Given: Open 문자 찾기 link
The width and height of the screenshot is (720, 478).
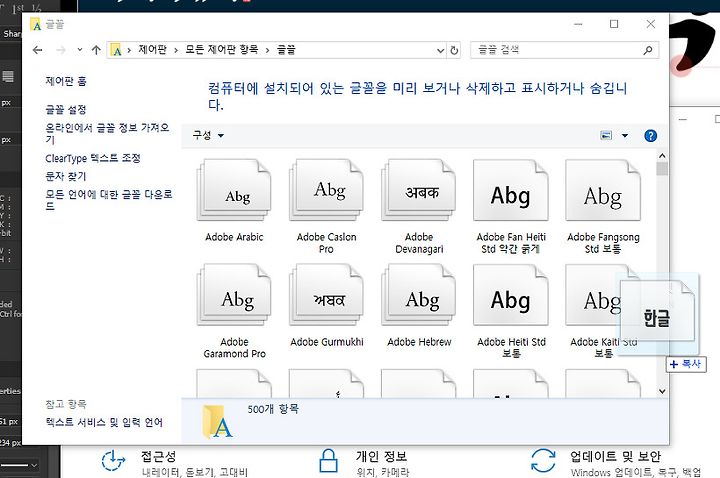Looking at the screenshot, I should point(66,176).
